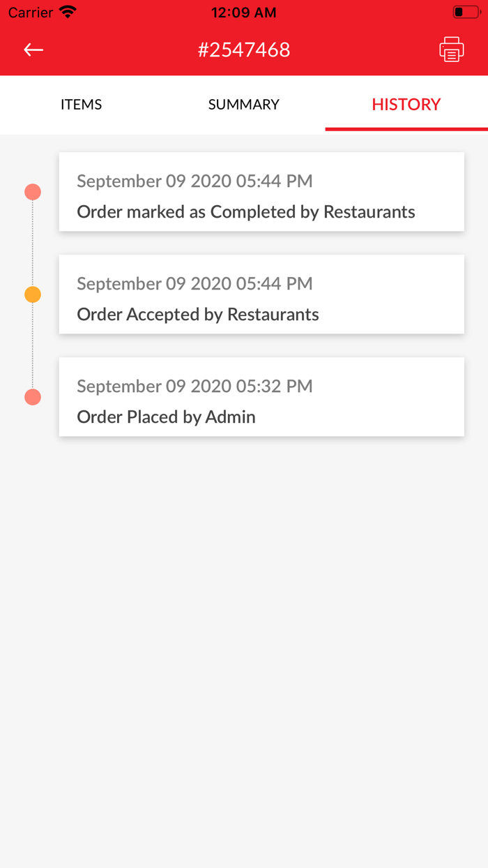Open the print icon for order #2547468
The image size is (488, 868).
(452, 50)
